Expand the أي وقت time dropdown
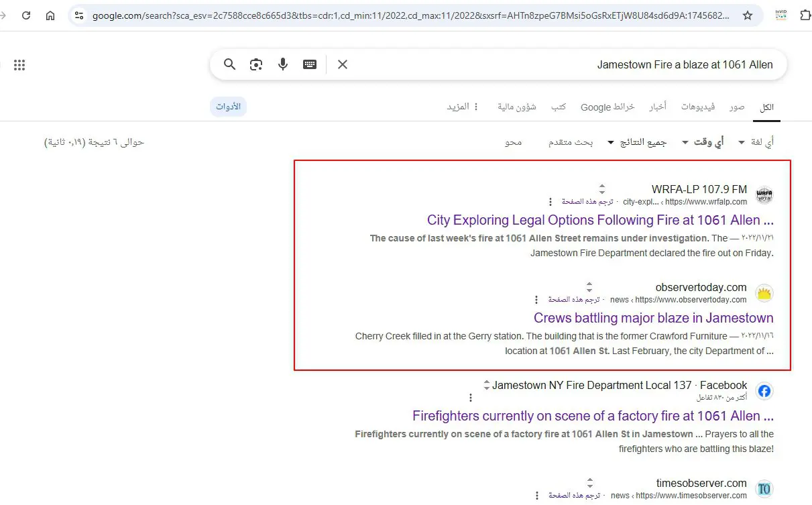 point(703,142)
